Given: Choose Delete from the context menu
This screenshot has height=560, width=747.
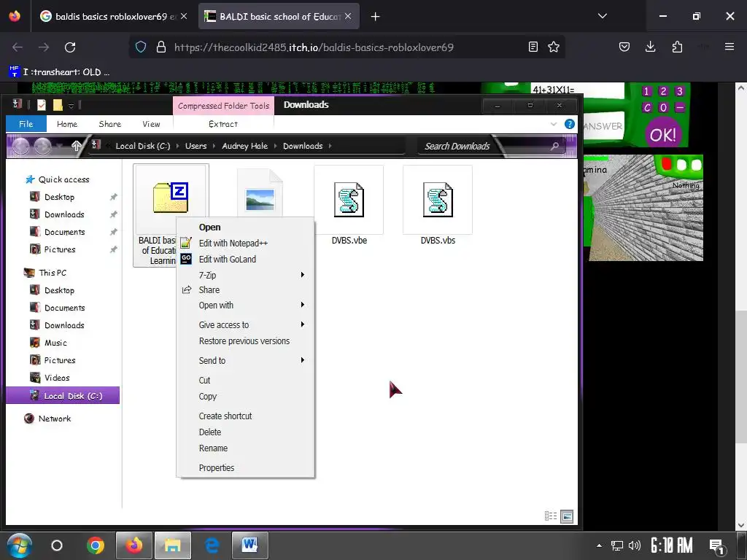Looking at the screenshot, I should pos(245,432).
